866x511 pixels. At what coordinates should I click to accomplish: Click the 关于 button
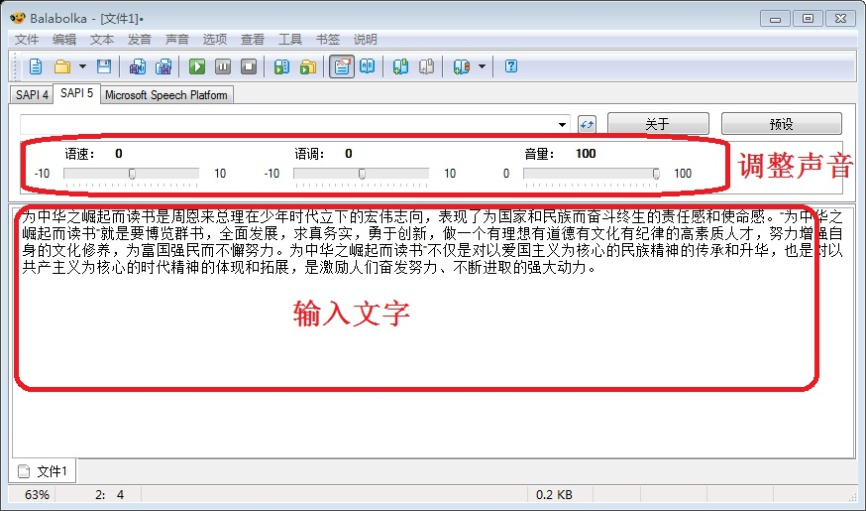[x=658, y=124]
